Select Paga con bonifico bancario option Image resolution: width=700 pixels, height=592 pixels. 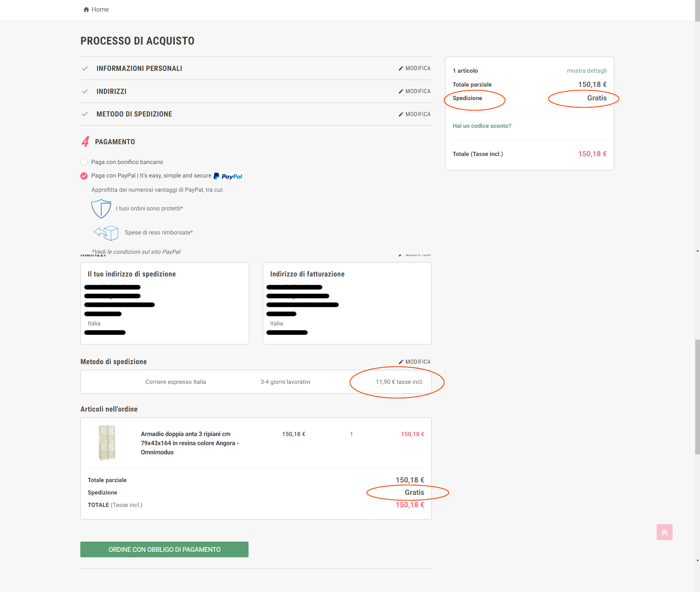(x=84, y=162)
